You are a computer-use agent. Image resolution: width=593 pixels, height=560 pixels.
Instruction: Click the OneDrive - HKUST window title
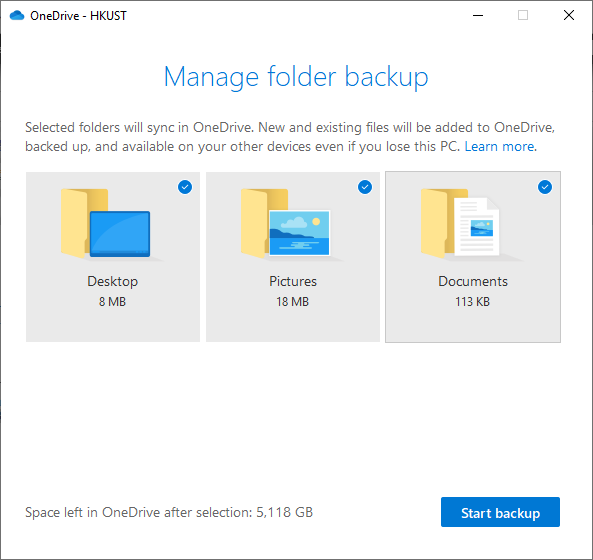coord(78,16)
